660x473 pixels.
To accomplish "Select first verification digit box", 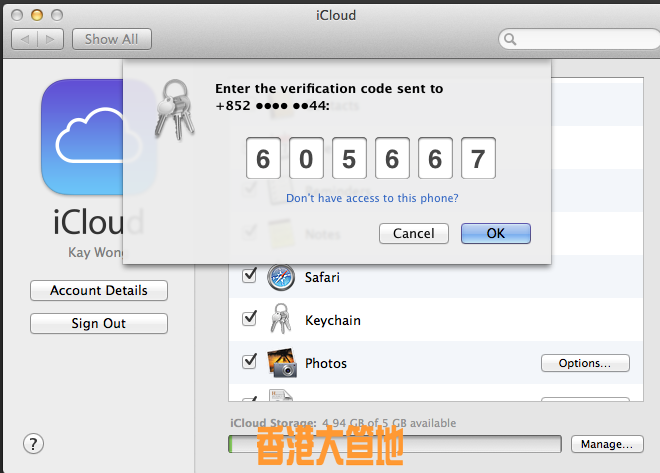I will pyautogui.click(x=263, y=158).
